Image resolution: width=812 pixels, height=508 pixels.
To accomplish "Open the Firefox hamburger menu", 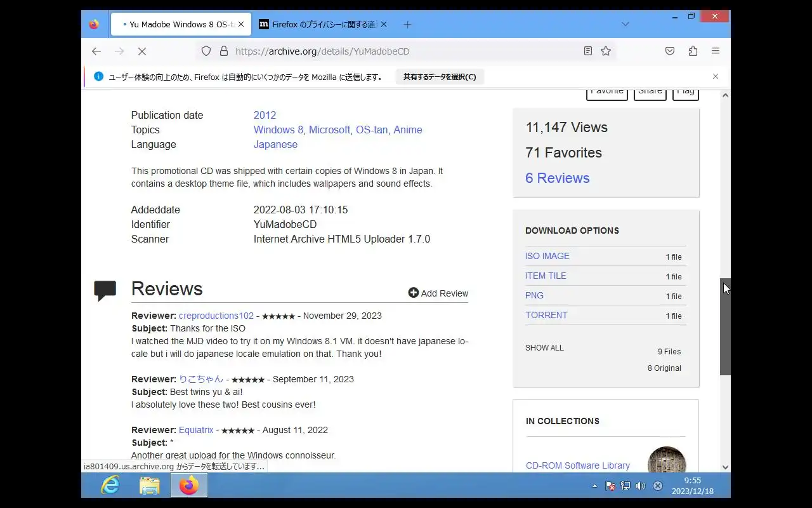I will 716,51.
